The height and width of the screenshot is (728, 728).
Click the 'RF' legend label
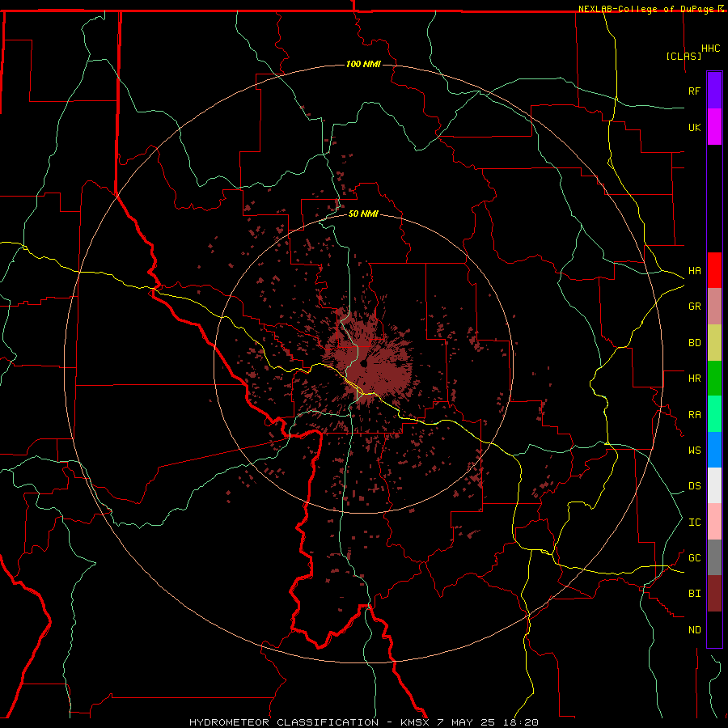pos(694,91)
